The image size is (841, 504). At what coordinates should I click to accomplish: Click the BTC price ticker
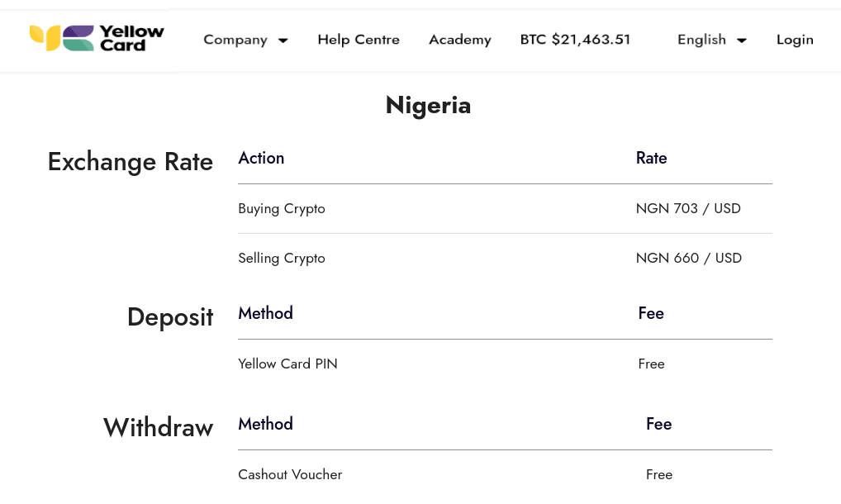575,40
